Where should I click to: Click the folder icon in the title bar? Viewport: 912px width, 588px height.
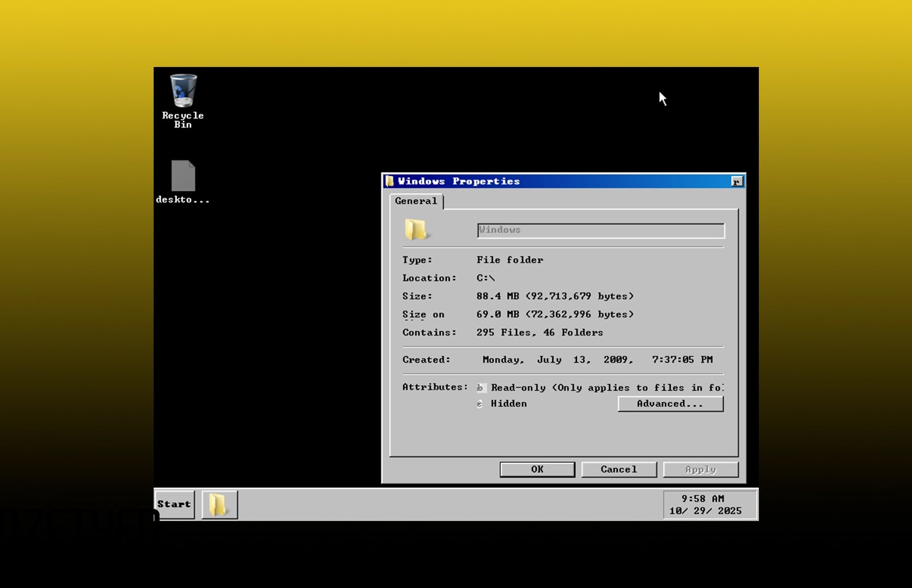pos(390,181)
